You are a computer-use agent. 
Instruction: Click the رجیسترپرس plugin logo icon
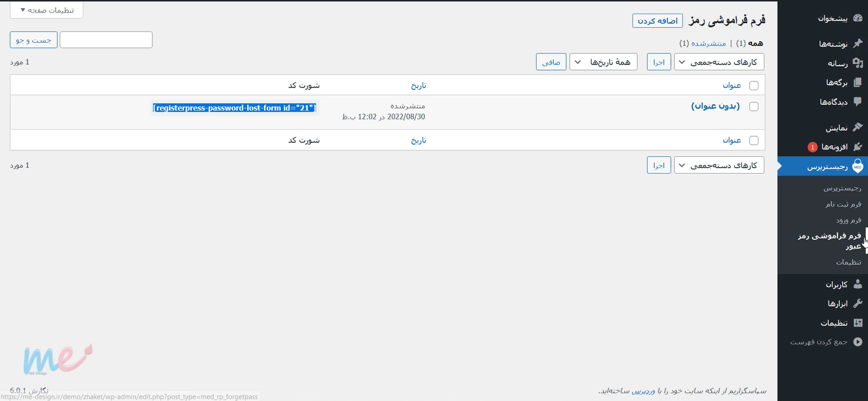coord(858,166)
